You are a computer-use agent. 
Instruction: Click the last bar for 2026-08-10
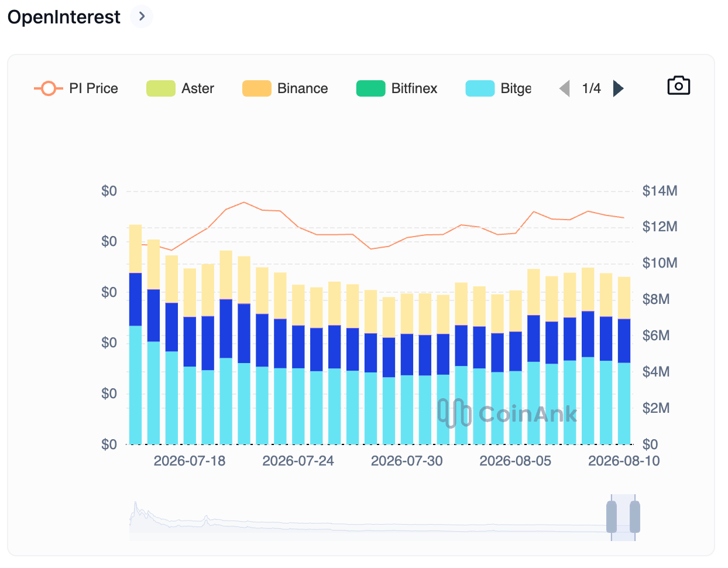624,360
